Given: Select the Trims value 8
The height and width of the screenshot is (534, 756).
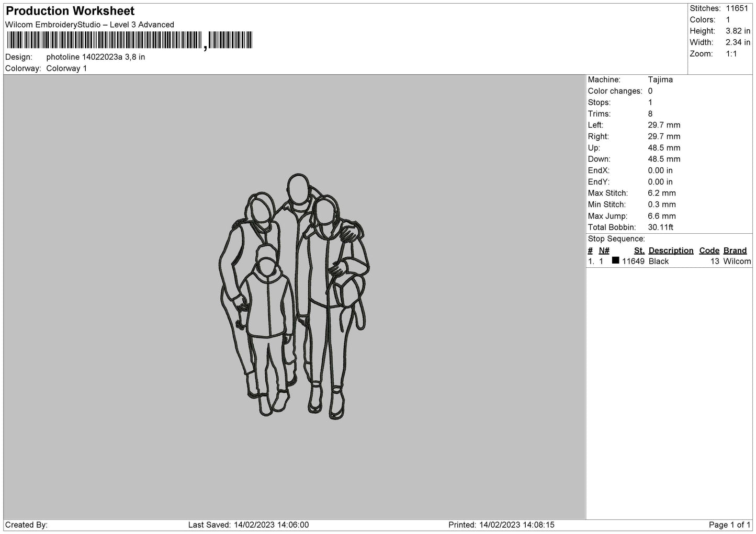Looking at the screenshot, I should click(x=650, y=114).
